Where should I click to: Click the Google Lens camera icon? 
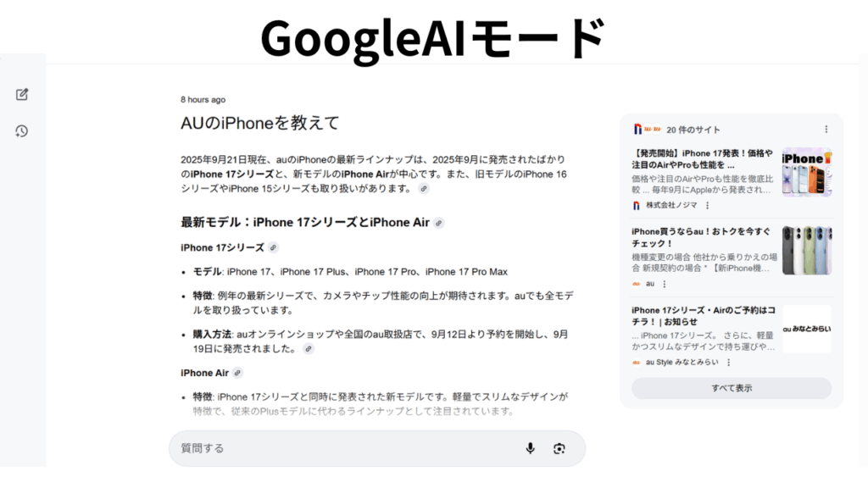tap(559, 448)
